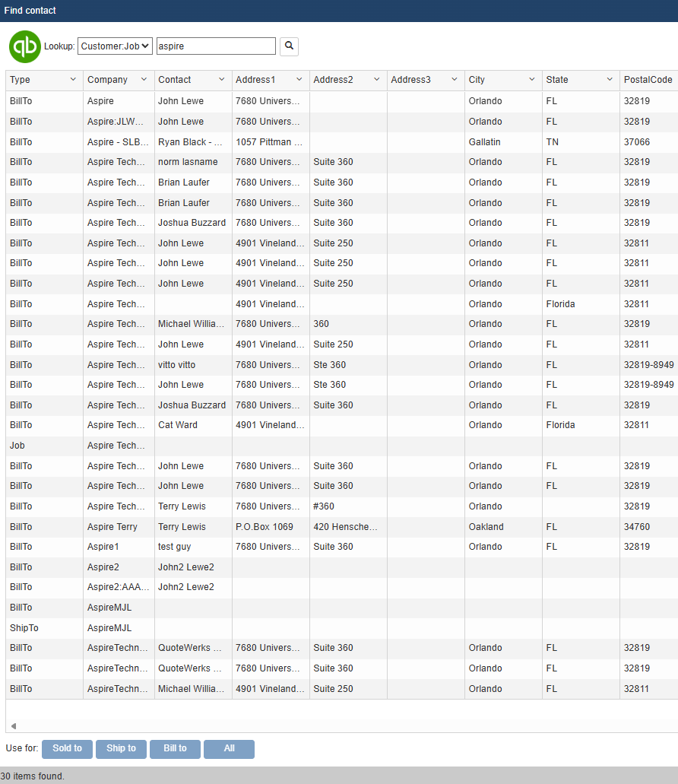Click the search field containing 'aspire'

point(216,46)
